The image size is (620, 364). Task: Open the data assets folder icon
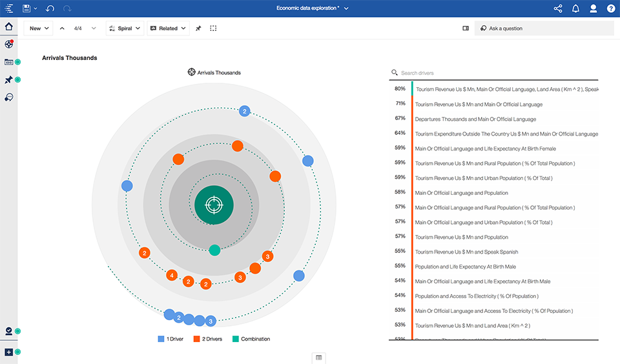pos(8,62)
